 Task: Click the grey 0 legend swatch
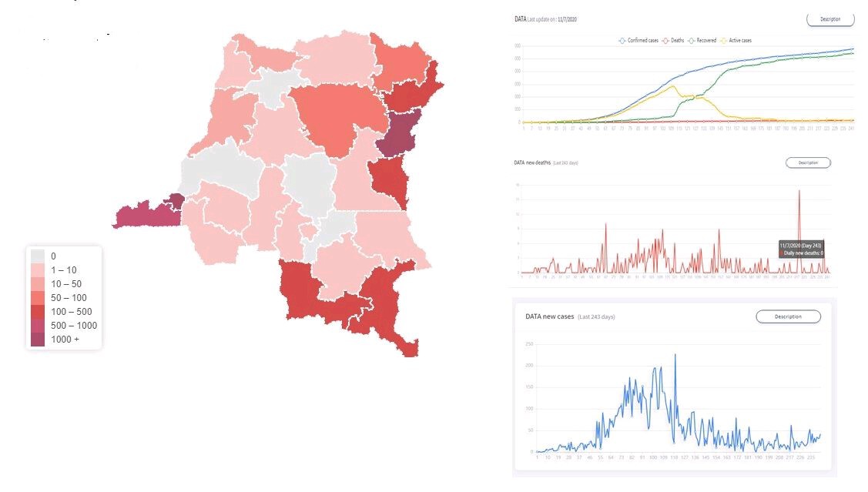click(x=37, y=256)
